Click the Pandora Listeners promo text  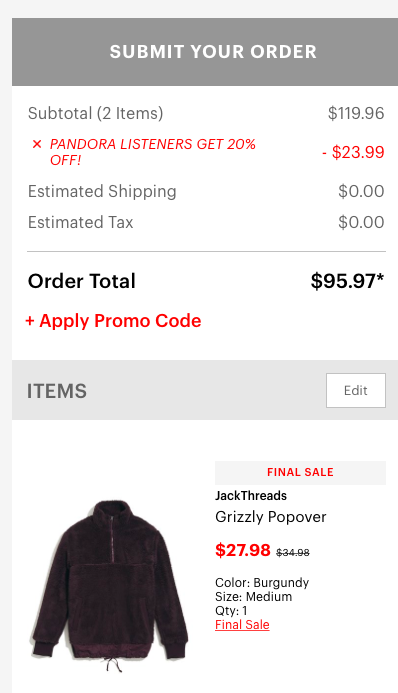coord(153,152)
